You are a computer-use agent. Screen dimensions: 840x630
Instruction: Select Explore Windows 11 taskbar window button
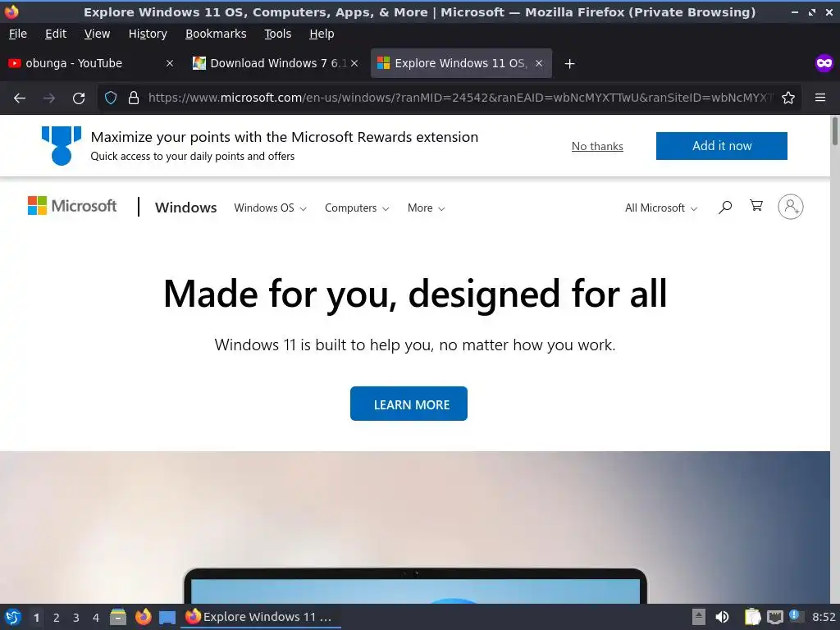[x=261, y=617]
